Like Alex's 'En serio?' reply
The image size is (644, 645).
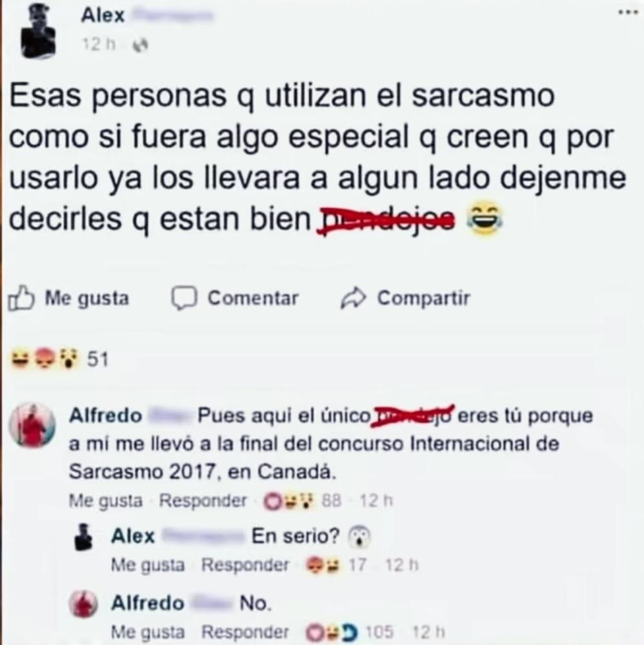(x=148, y=565)
